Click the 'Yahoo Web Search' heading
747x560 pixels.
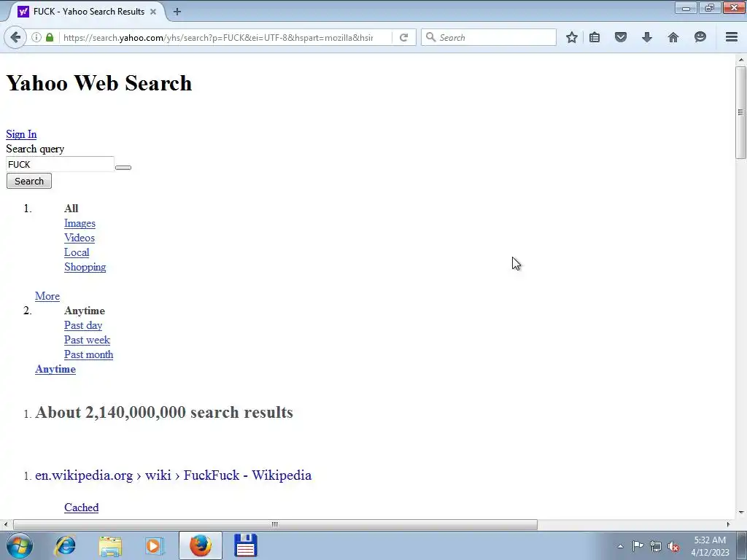click(99, 83)
